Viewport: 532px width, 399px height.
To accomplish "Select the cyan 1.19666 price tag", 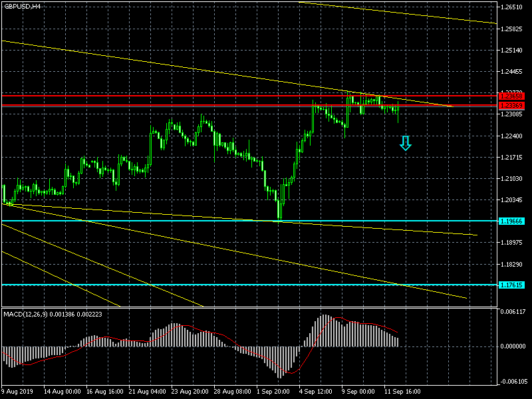I will click(x=511, y=221).
